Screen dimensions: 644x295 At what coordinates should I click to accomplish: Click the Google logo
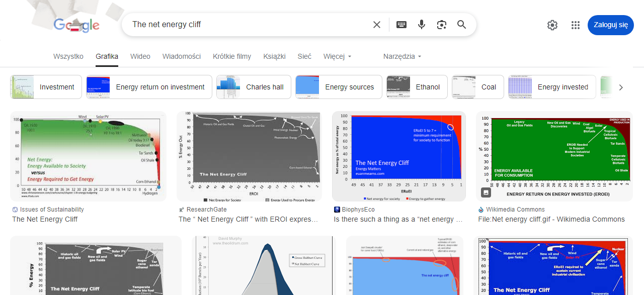76,25
